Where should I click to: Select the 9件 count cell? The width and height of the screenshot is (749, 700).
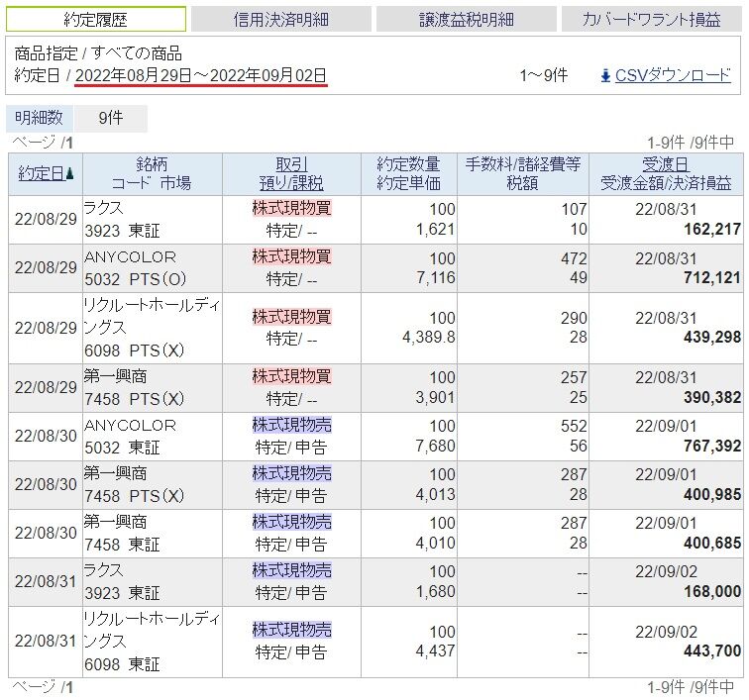(111, 118)
